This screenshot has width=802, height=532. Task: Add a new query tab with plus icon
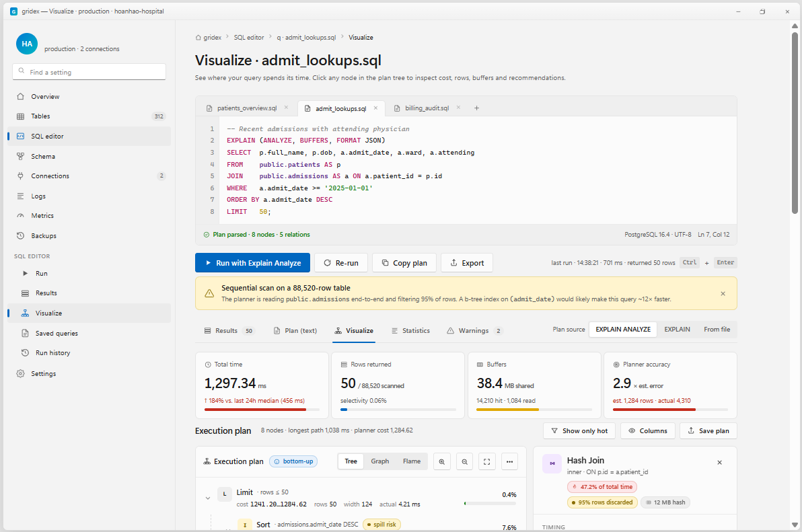click(x=477, y=108)
